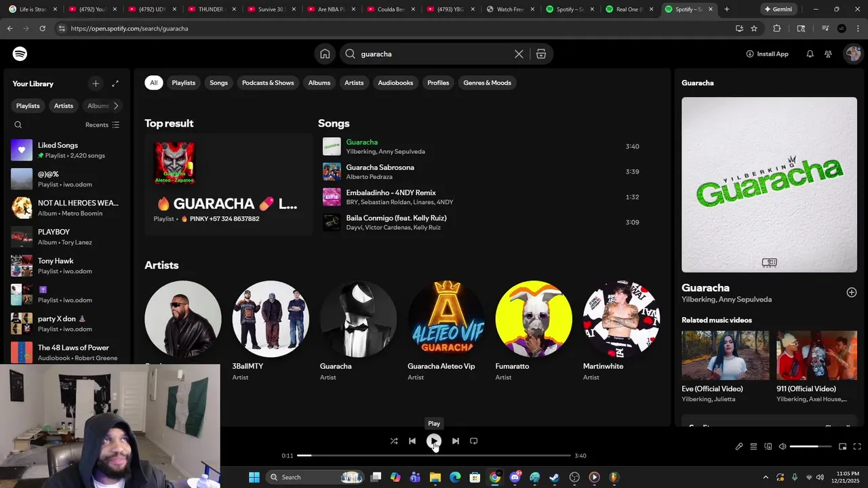
Task: Open 3BallMTY artist page
Action: click(x=271, y=330)
